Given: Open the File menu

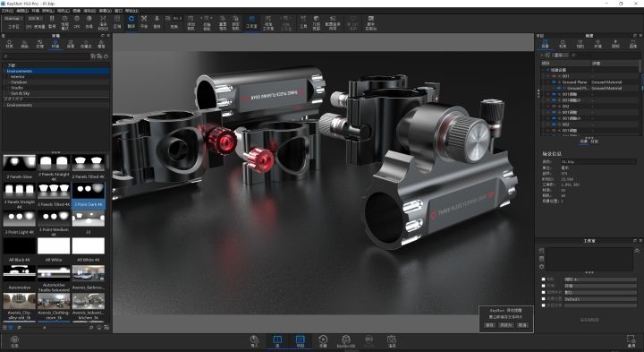Looking at the screenshot, I should click(x=7, y=11).
